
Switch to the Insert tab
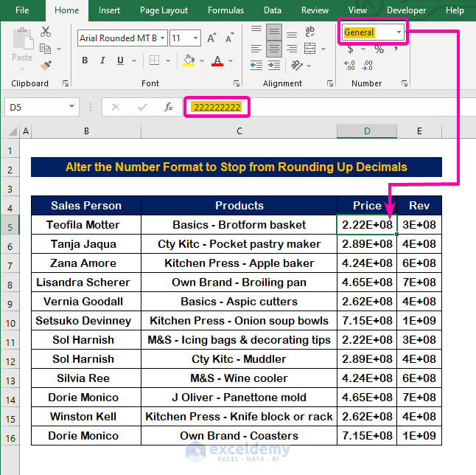coord(109,10)
